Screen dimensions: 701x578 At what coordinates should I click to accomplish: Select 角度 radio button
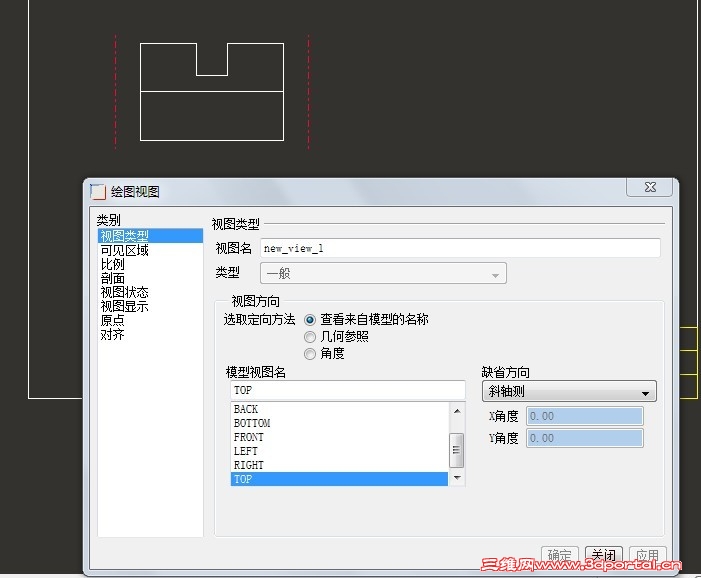[310, 354]
